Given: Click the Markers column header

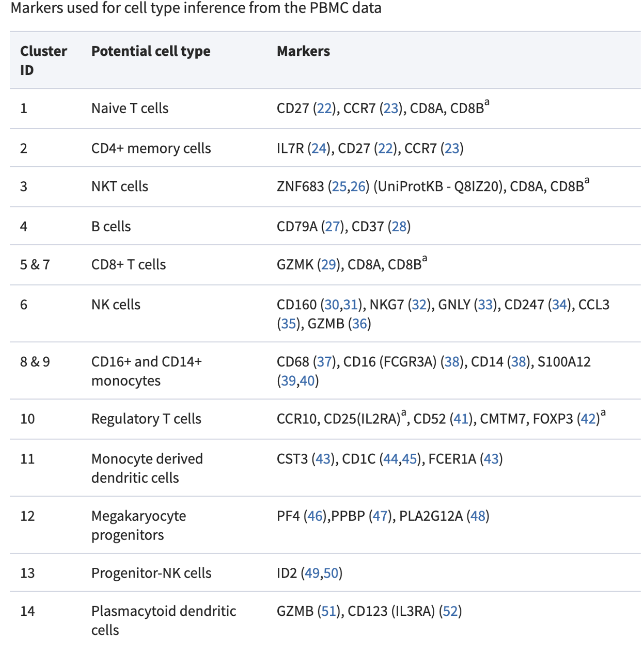Looking at the screenshot, I should [303, 51].
